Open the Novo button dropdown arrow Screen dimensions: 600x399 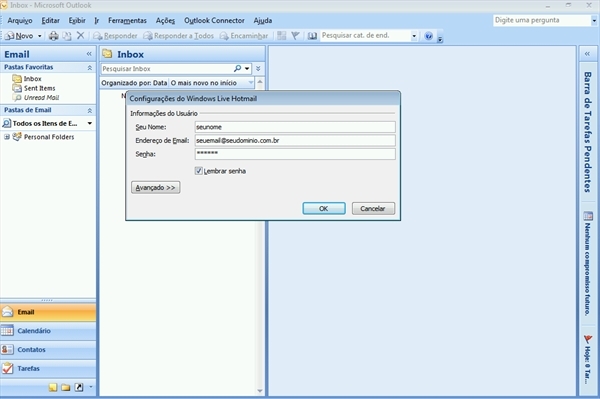[x=39, y=36]
